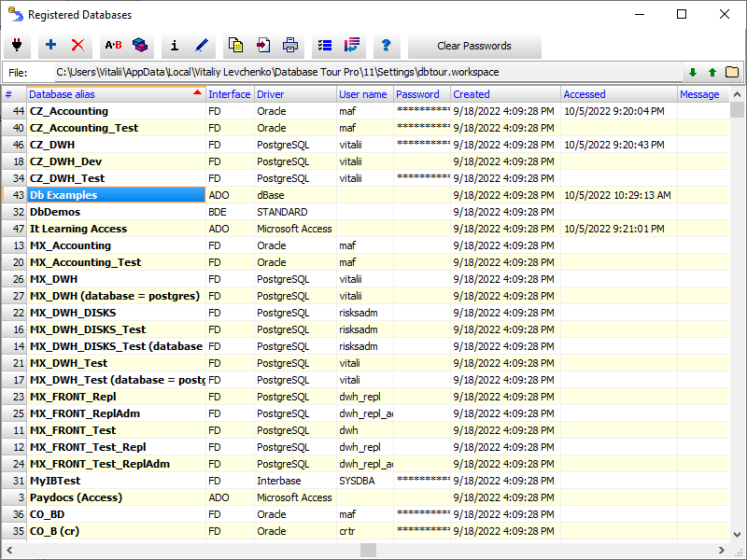Click the checklist toolbar icon
The height and width of the screenshot is (560, 747).
click(325, 45)
